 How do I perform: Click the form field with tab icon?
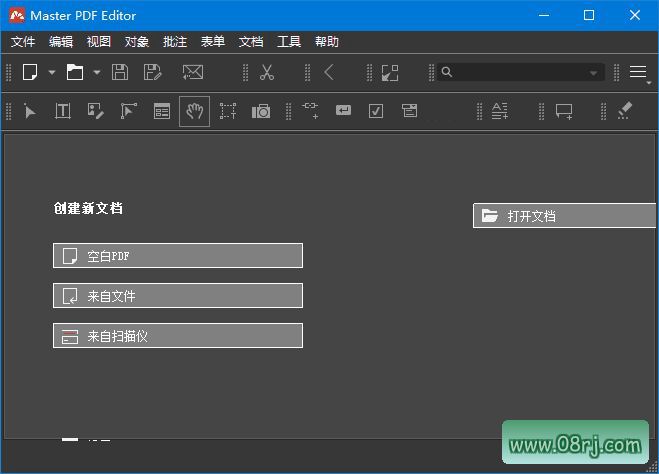409,111
